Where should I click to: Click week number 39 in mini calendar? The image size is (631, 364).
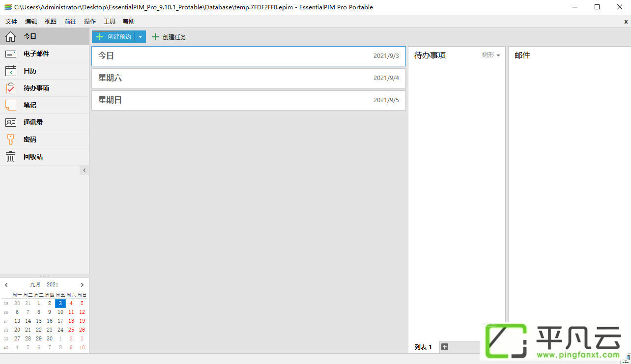[x=6, y=339]
